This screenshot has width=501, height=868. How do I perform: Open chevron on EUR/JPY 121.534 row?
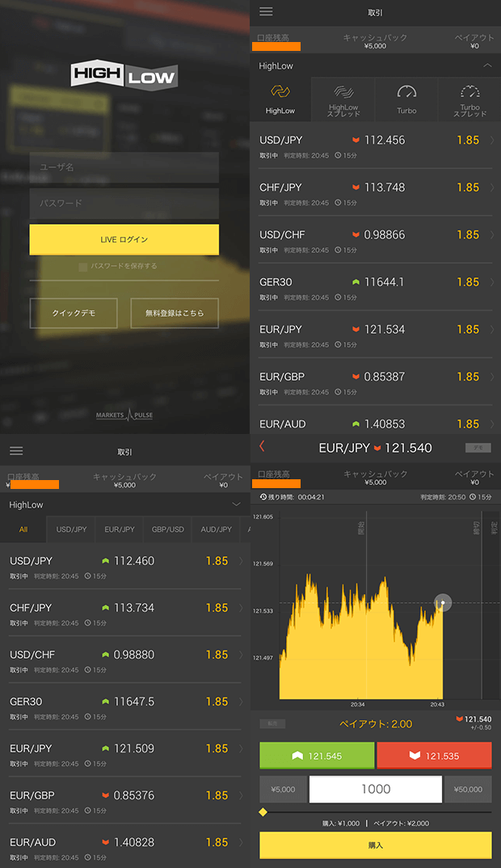point(491,330)
